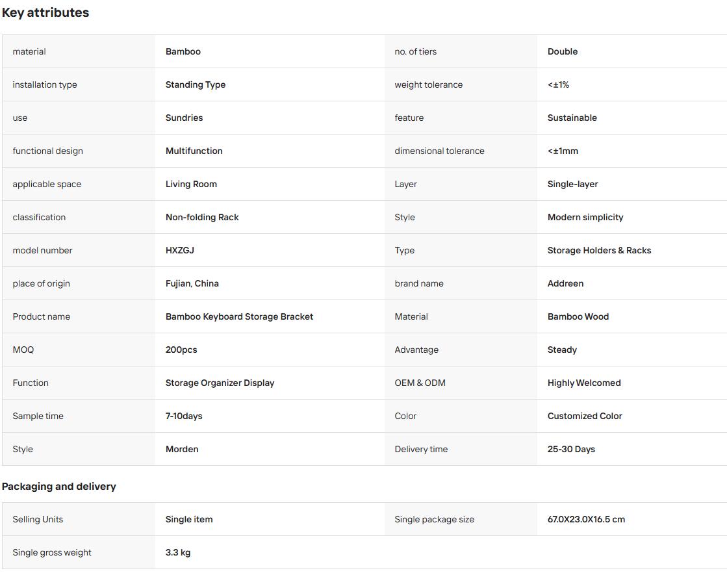Select the 7-10days sample time value

point(184,416)
